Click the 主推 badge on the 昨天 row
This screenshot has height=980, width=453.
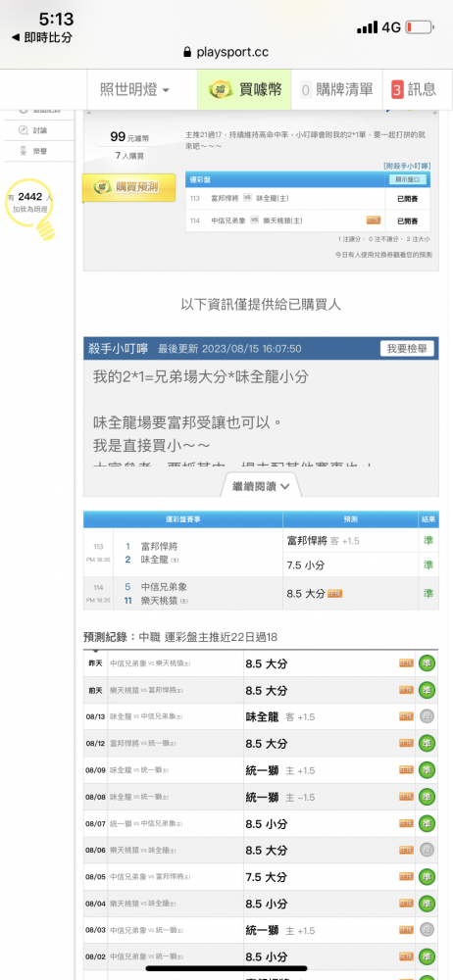pos(407,663)
